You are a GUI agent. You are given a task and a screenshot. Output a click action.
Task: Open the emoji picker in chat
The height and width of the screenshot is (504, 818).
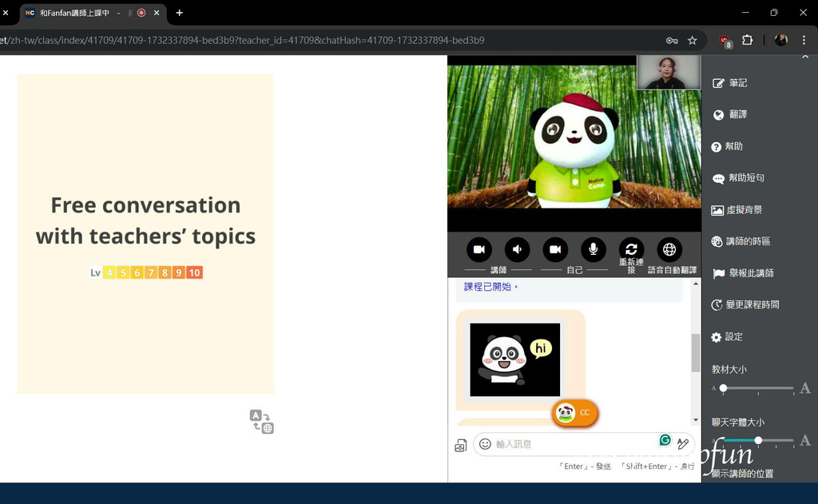pyautogui.click(x=485, y=444)
